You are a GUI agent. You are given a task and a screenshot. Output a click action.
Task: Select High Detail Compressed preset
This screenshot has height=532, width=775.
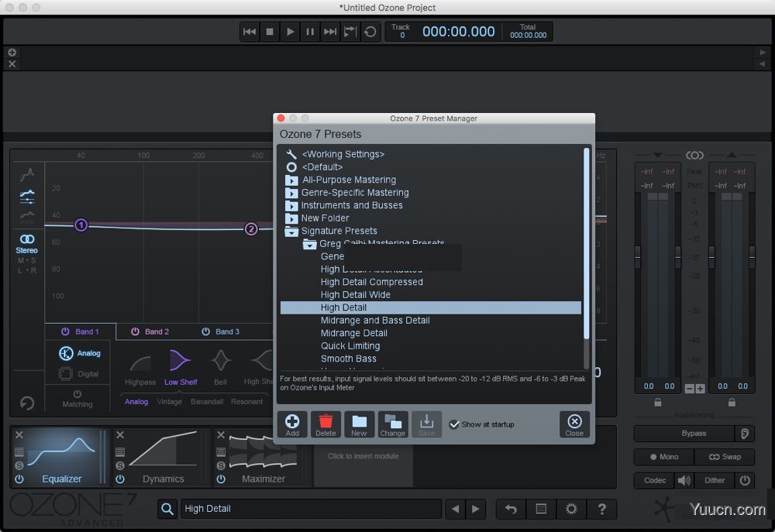click(x=372, y=282)
